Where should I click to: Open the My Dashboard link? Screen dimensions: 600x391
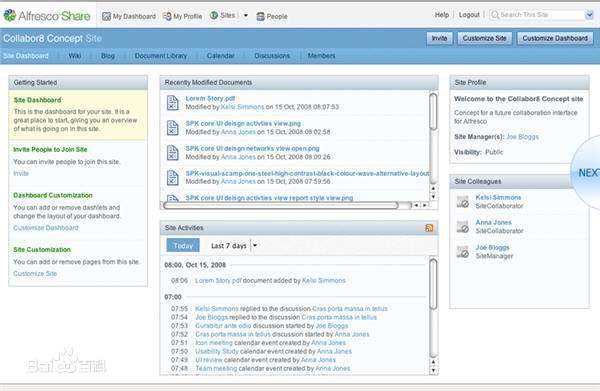(x=134, y=16)
